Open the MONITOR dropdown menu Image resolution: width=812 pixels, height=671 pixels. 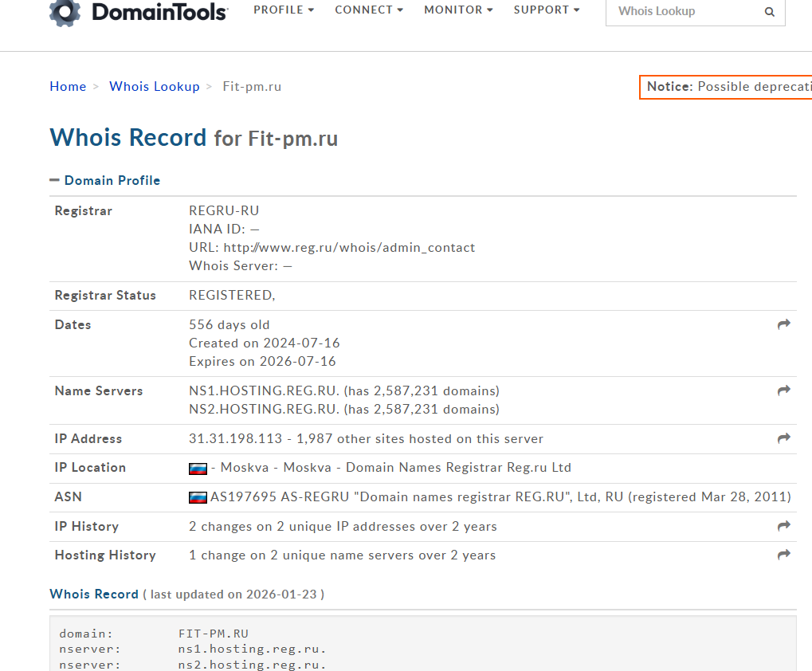tap(458, 10)
